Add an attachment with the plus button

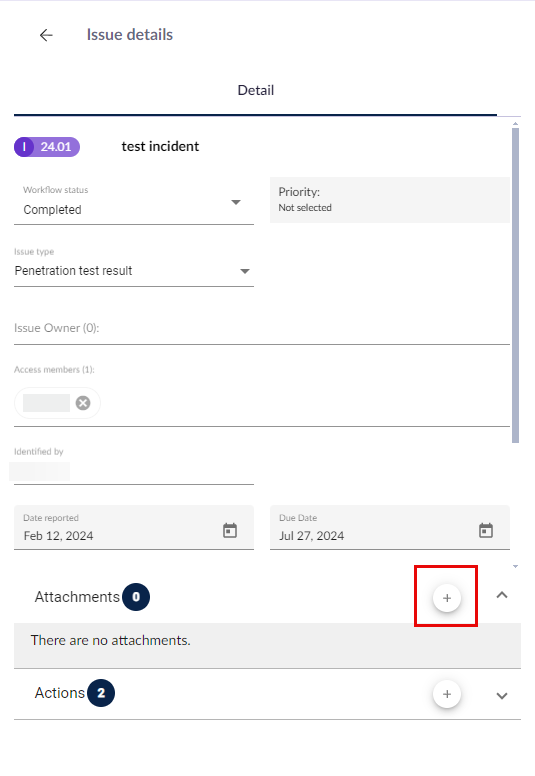coord(447,598)
